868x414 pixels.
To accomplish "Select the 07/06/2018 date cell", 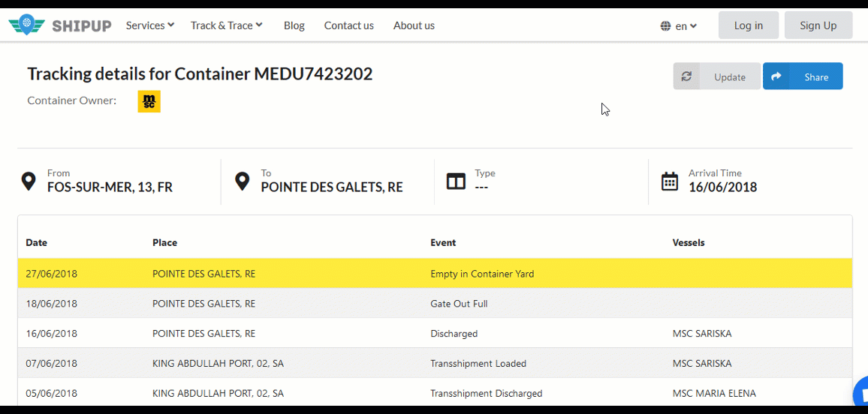I will click(52, 363).
